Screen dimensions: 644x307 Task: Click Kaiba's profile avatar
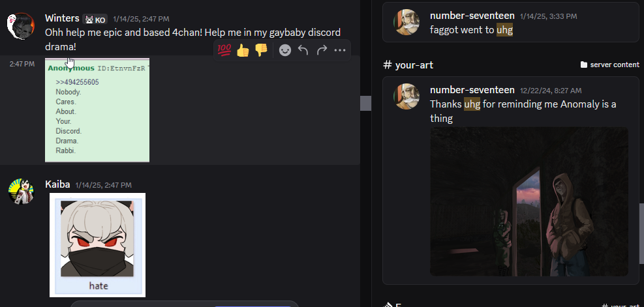click(22, 191)
